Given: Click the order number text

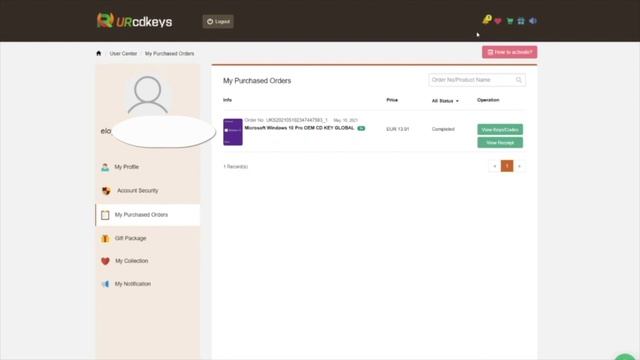Looking at the screenshot, I should click(x=286, y=120).
